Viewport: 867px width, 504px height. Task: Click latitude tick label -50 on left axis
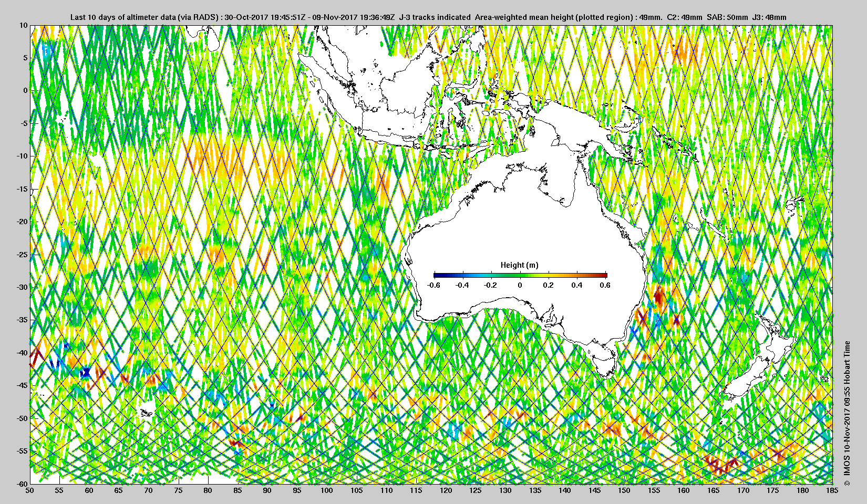pos(22,418)
